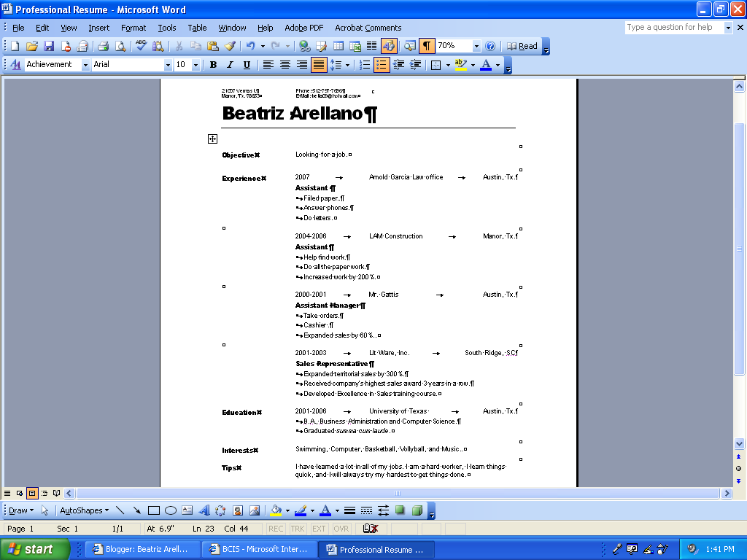Open a file with folder icon
This screenshot has height=560, width=747.
pyautogui.click(x=32, y=46)
